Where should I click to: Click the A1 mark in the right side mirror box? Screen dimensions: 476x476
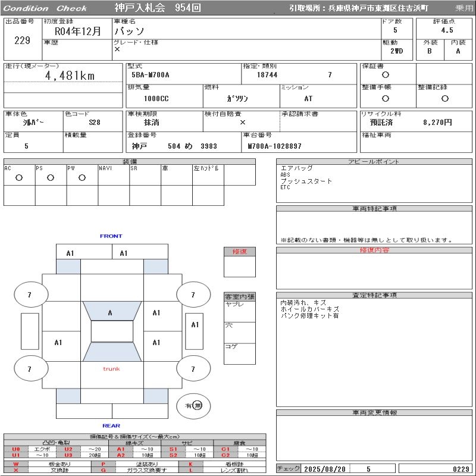195,324
